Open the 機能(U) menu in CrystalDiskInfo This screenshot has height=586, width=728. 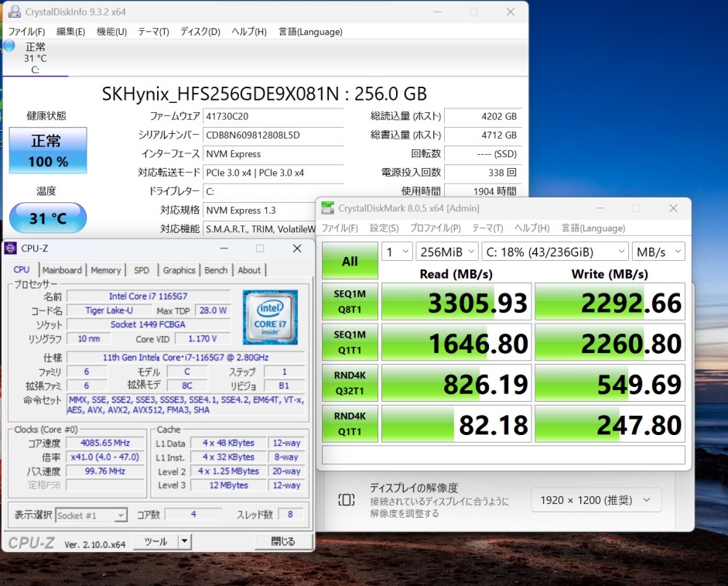point(111,32)
